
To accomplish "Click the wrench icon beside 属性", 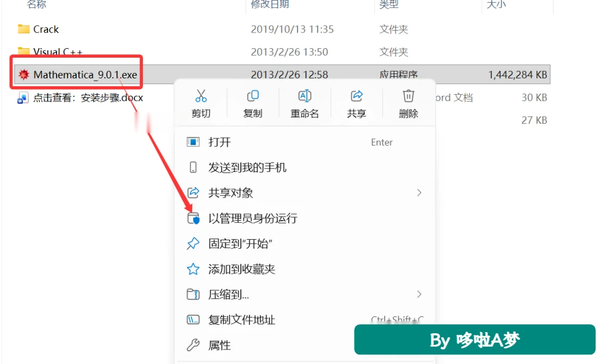I will click(x=193, y=345).
